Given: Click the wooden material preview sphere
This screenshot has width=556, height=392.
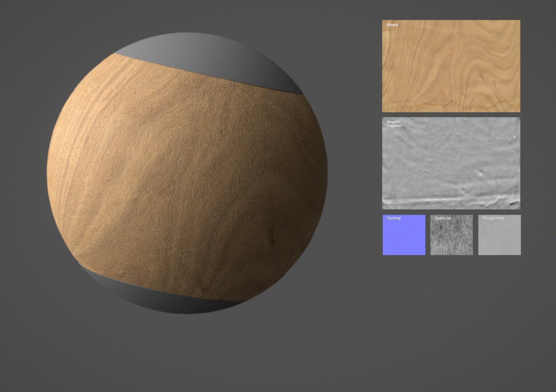Looking at the screenshot, I should 187,173.
